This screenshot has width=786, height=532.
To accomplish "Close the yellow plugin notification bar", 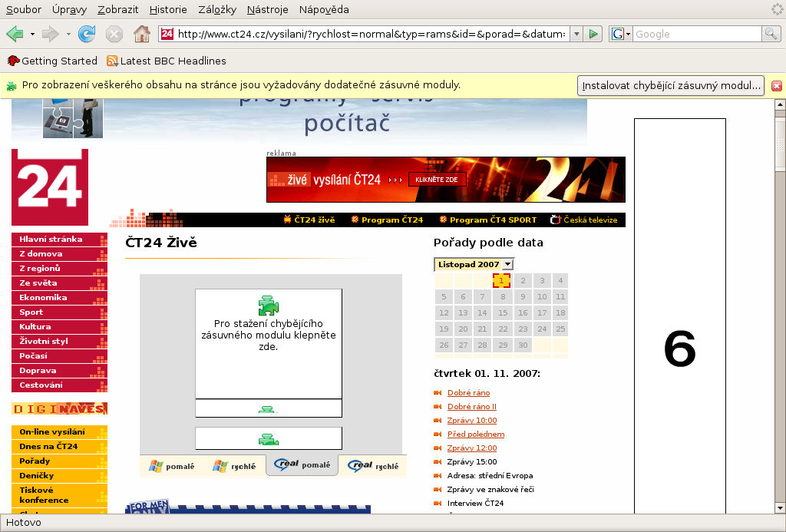I will point(776,86).
